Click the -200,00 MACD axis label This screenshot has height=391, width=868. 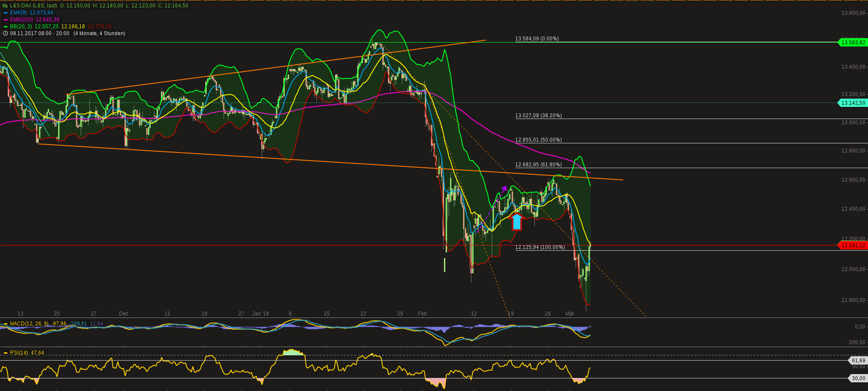(857, 342)
